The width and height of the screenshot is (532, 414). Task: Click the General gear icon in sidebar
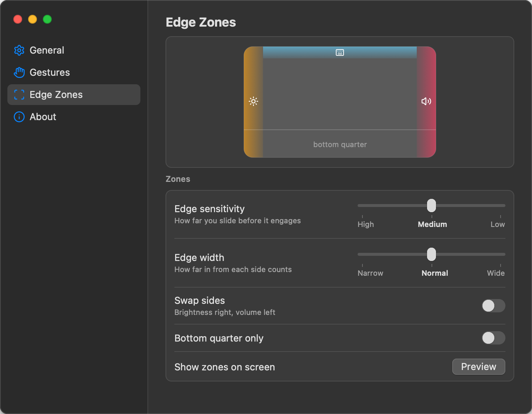click(x=19, y=50)
